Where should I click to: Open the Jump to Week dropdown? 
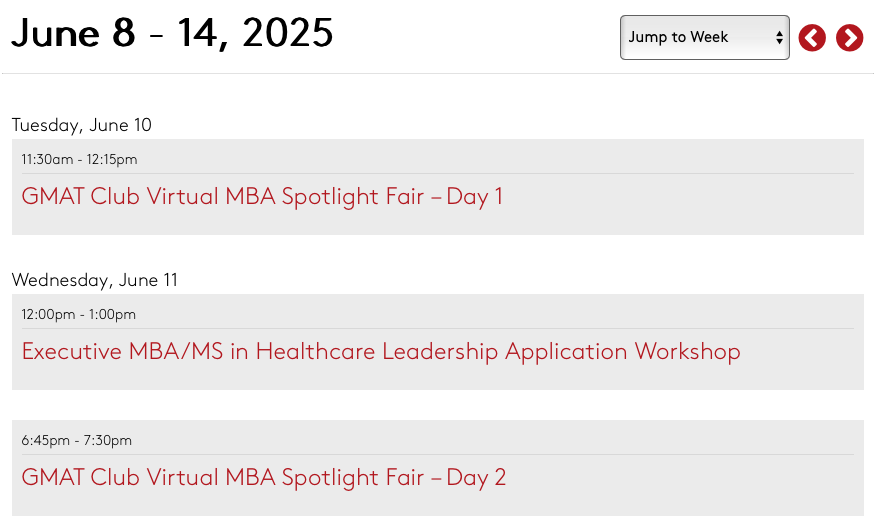pyautogui.click(x=704, y=37)
